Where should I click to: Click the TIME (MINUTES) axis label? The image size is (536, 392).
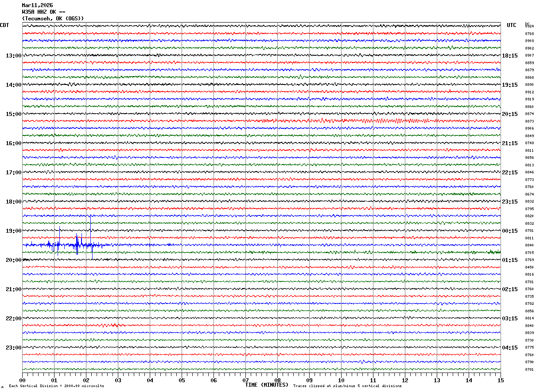click(x=267, y=385)
